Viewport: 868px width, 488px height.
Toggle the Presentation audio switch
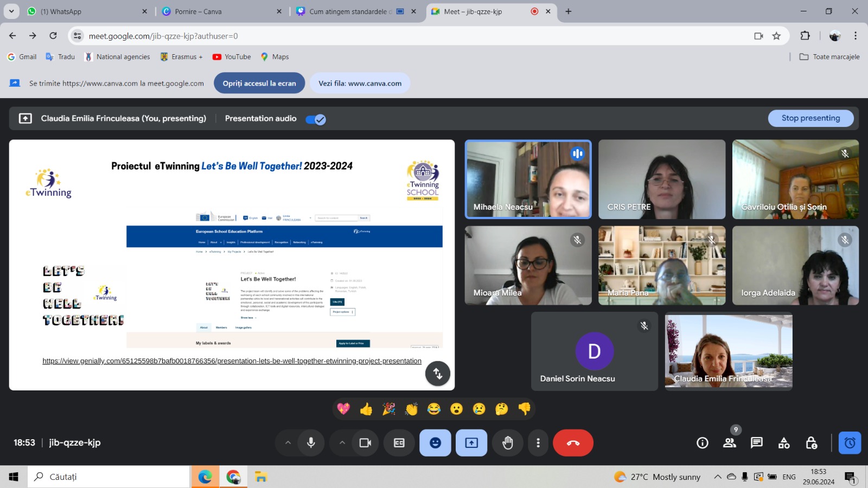pyautogui.click(x=316, y=119)
